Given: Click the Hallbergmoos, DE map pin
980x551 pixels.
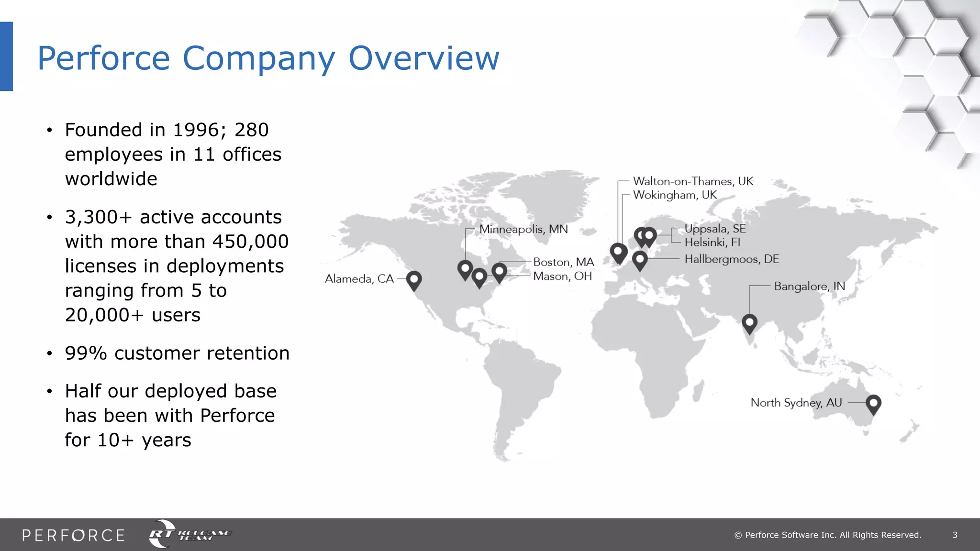Looking at the screenshot, I should click(640, 260).
